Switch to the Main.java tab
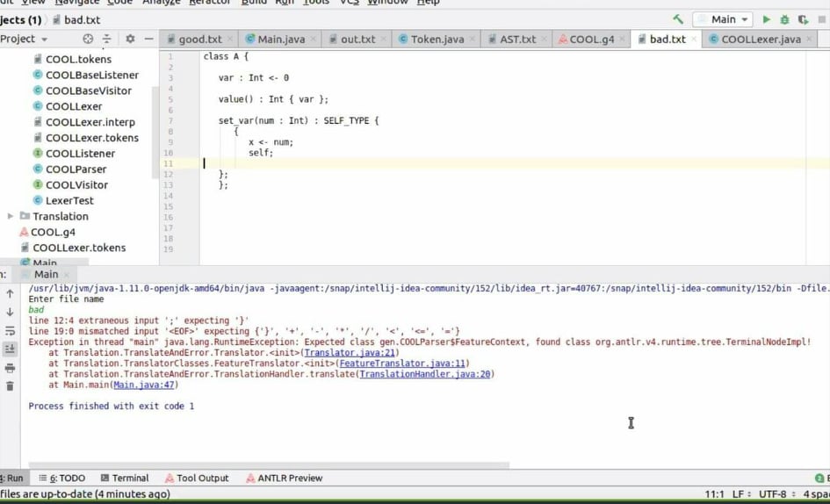Image resolution: width=830 pixels, height=504 pixels. point(280,40)
